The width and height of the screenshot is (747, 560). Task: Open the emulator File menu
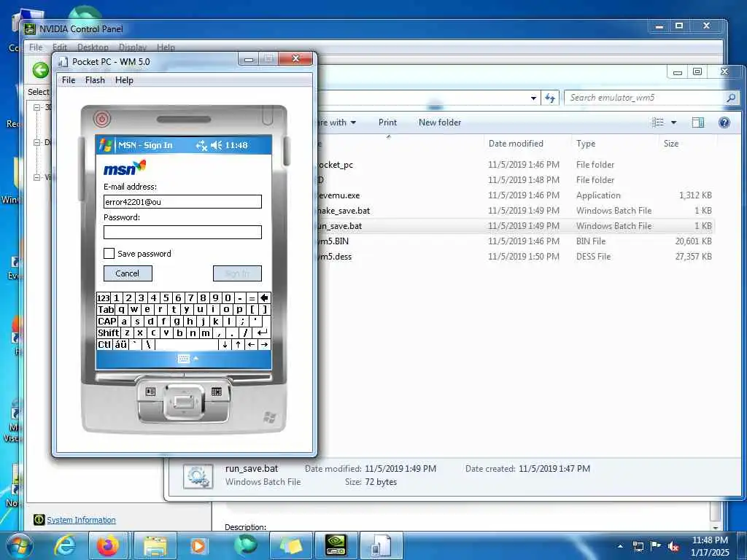click(69, 80)
